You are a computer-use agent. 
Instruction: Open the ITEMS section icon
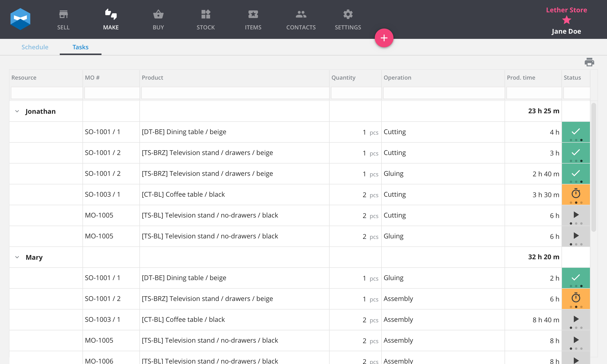coord(253,14)
